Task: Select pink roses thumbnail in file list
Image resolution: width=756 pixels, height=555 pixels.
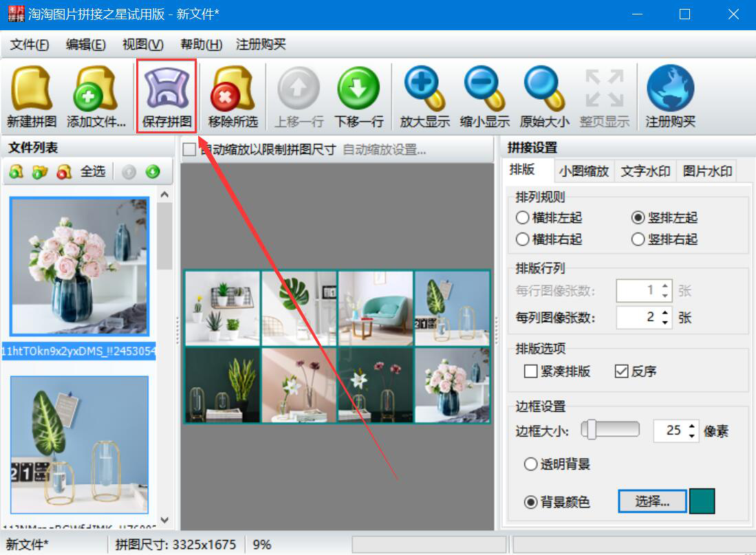Action: pyautogui.click(x=79, y=266)
